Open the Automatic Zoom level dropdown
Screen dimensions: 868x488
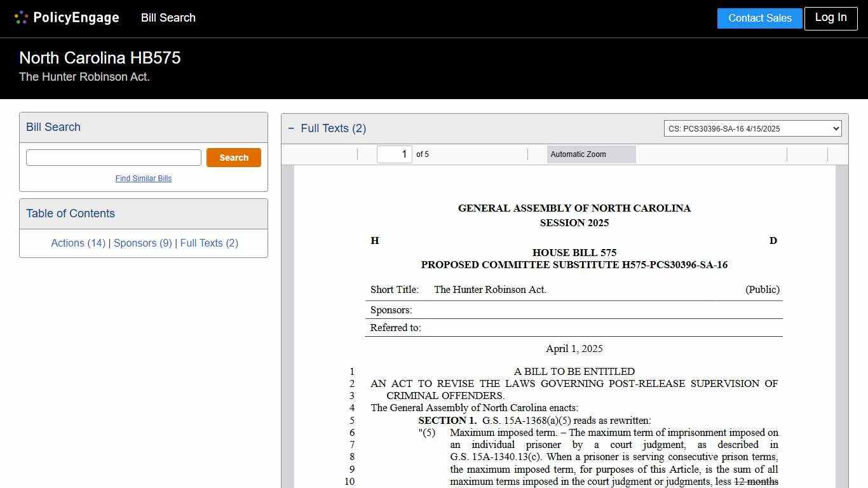[591, 154]
